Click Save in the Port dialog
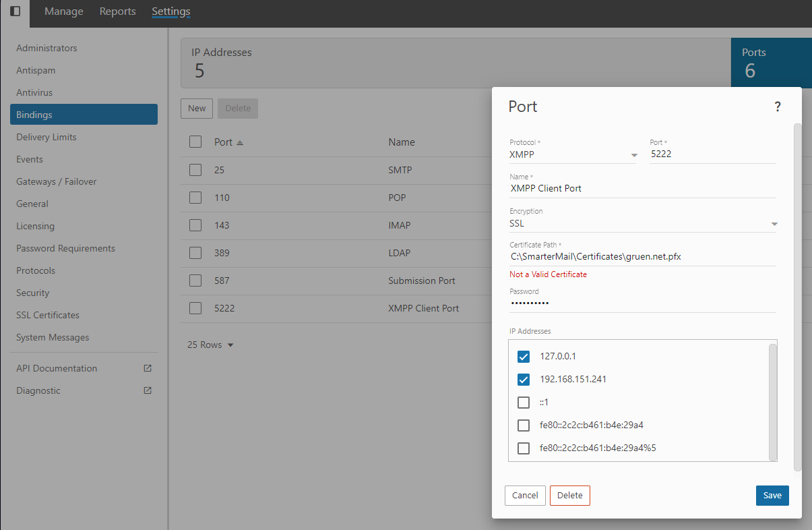The height and width of the screenshot is (530, 812). click(772, 496)
